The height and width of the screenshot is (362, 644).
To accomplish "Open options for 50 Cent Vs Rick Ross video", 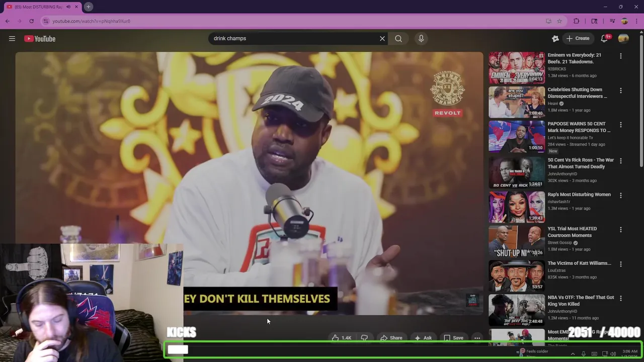I will point(621,161).
